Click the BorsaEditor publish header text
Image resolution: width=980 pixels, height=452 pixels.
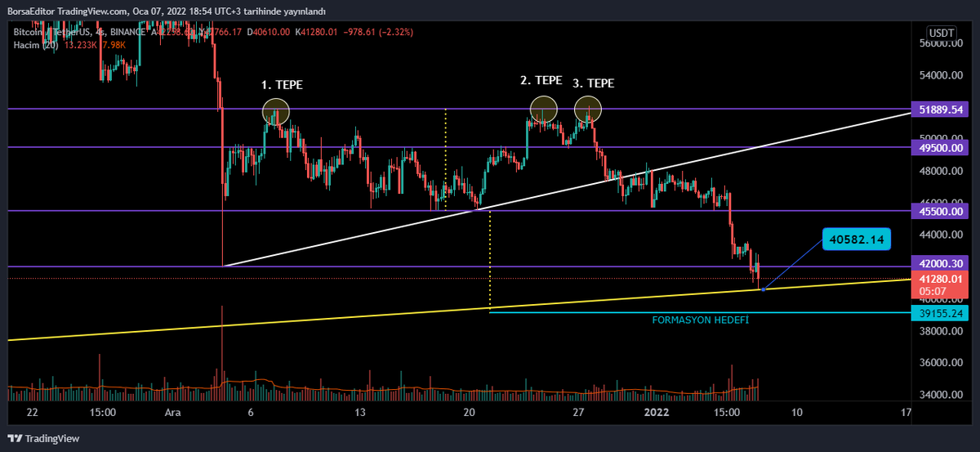(x=166, y=11)
